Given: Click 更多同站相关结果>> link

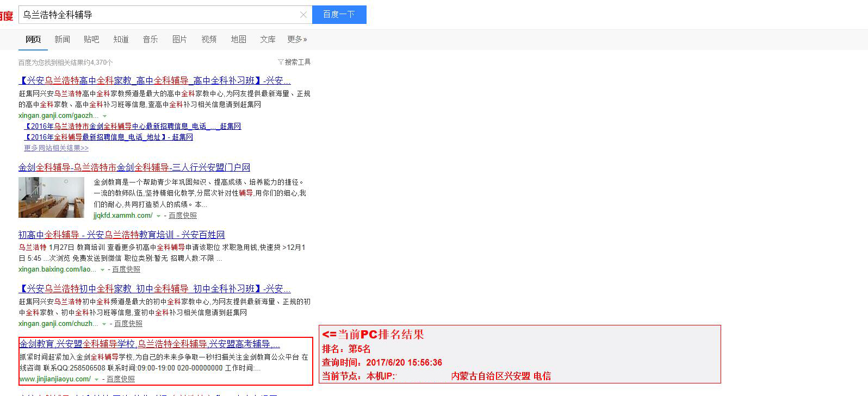Looking at the screenshot, I should click(56, 148).
